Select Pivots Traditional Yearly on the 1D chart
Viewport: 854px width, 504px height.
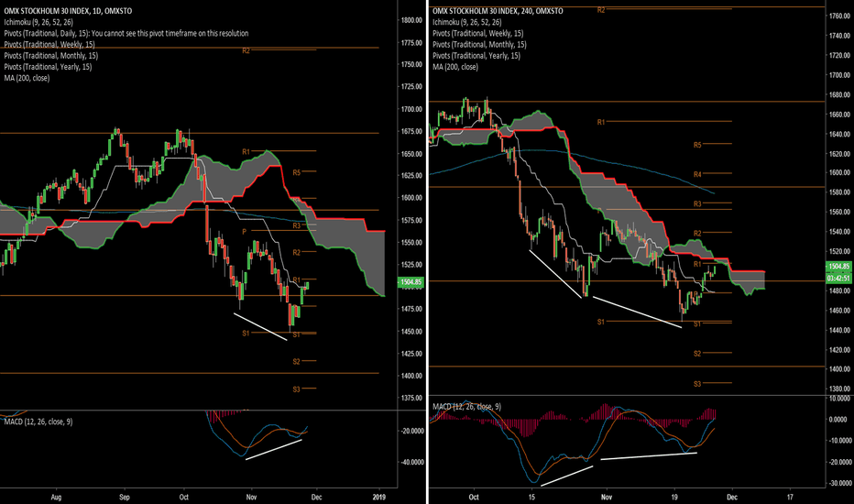[48, 67]
